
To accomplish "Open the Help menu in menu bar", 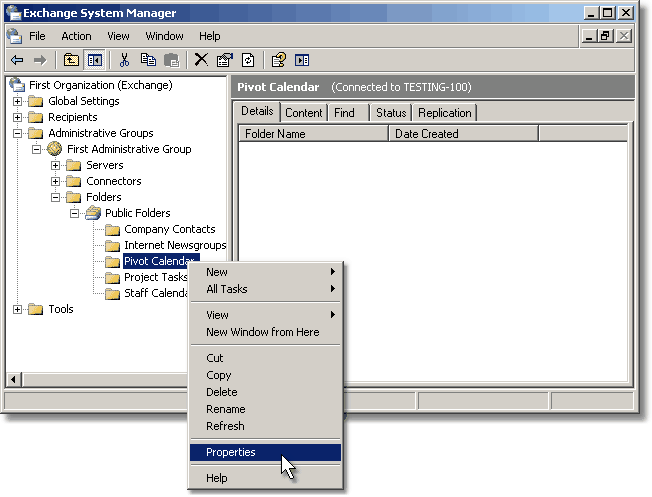I will (210, 36).
